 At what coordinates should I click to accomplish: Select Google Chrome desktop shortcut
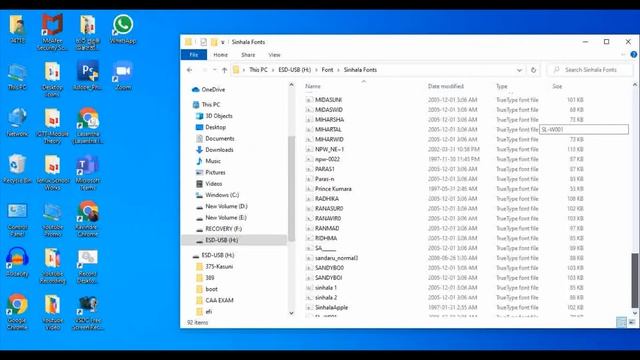click(17, 312)
